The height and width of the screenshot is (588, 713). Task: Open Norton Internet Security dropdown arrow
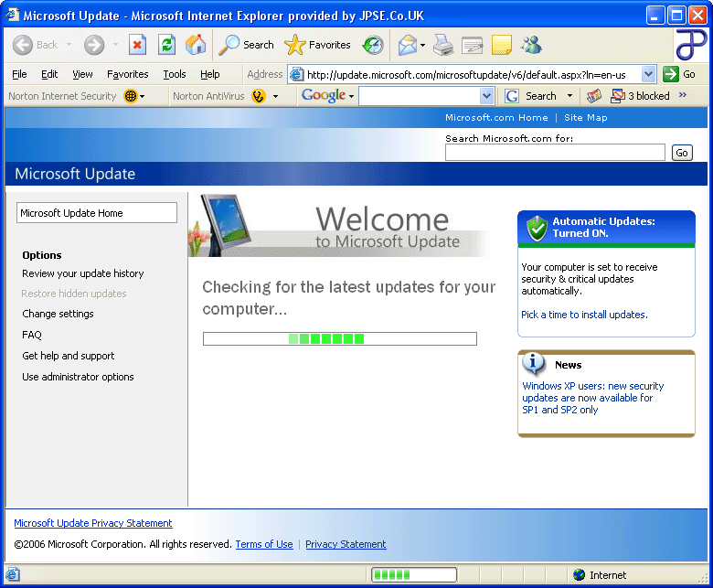[x=143, y=96]
